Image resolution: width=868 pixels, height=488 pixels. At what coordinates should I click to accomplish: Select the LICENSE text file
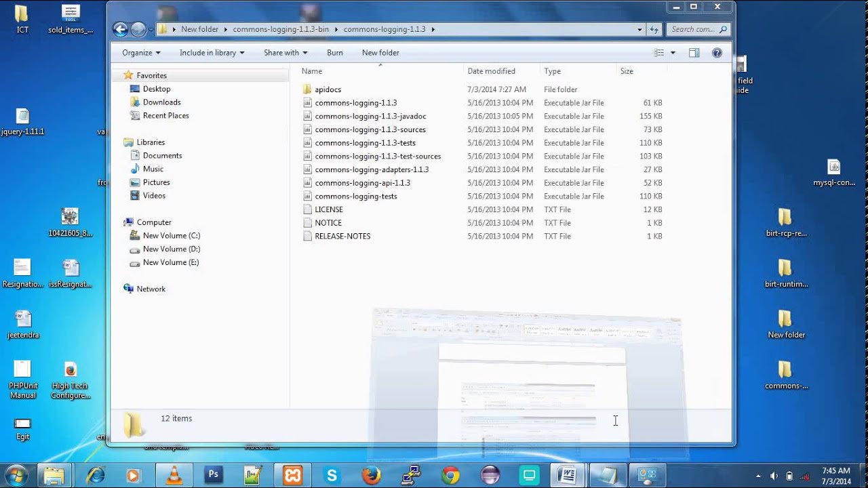pos(328,209)
